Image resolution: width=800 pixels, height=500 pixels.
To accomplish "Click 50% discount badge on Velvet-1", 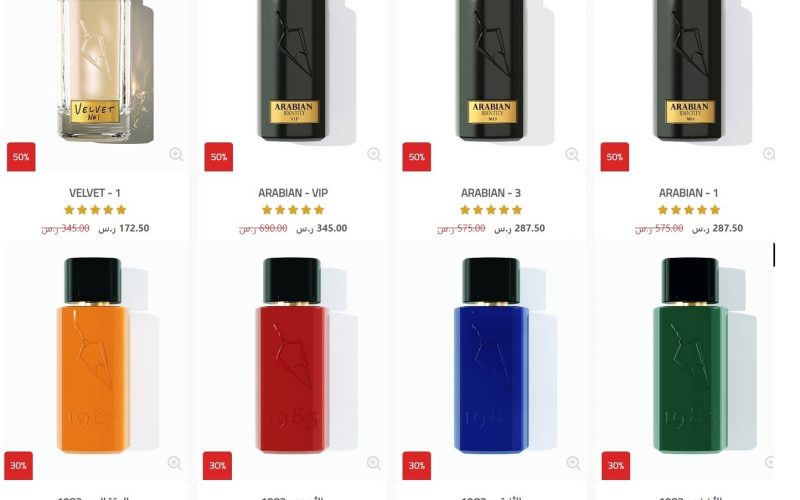I will coord(21,157).
